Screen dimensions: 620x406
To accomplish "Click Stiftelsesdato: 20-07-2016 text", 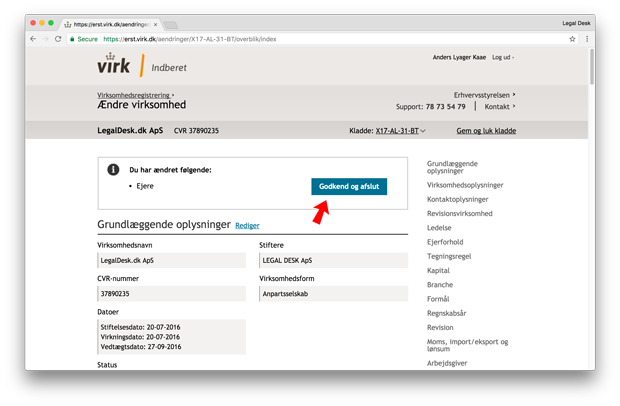I will [140, 327].
